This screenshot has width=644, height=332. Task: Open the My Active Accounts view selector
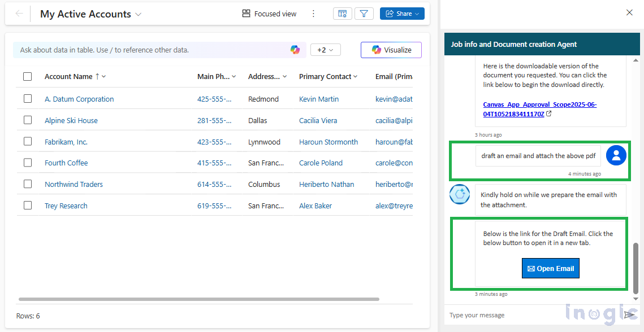coord(91,14)
